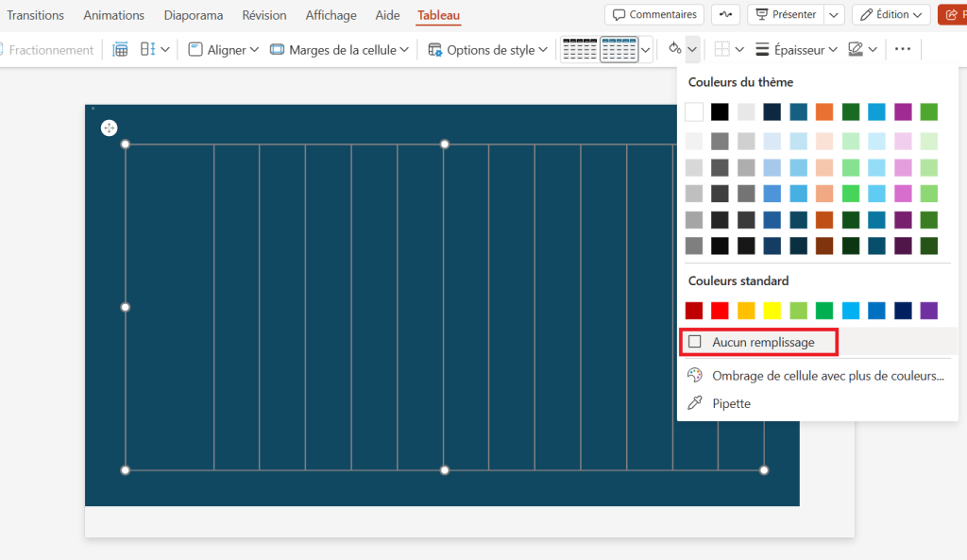Open the Affichage tab
This screenshot has height=560, width=967.
click(x=331, y=15)
